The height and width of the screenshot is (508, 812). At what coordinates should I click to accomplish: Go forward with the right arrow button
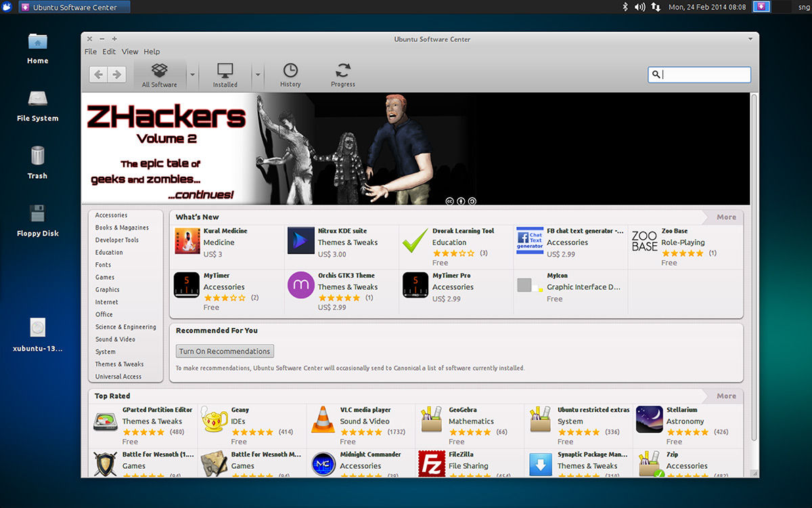pyautogui.click(x=117, y=75)
